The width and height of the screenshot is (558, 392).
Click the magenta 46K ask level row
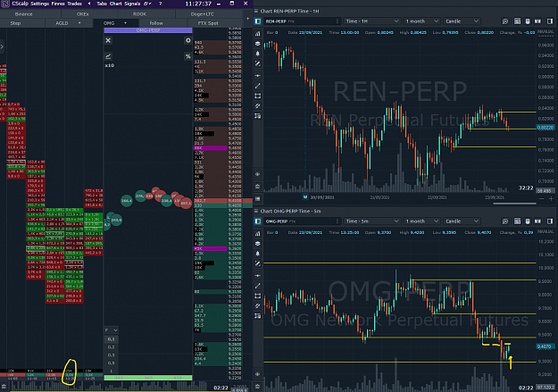pos(211,147)
